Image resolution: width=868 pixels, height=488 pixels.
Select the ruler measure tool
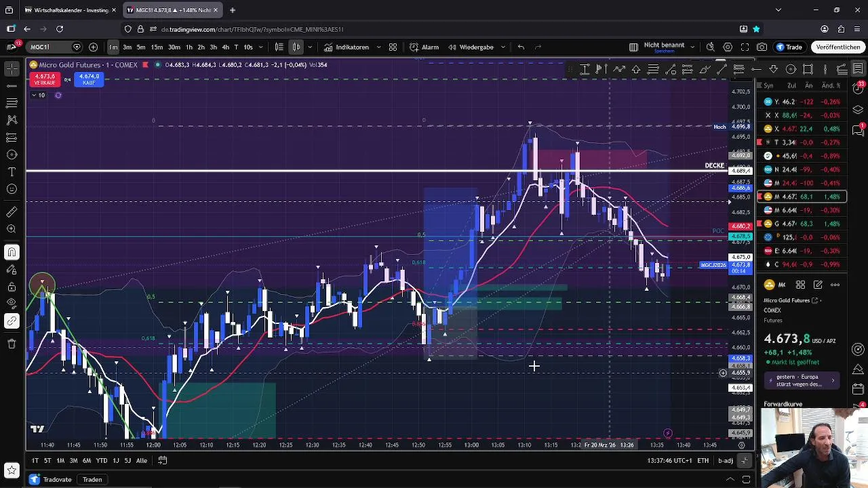click(x=12, y=212)
